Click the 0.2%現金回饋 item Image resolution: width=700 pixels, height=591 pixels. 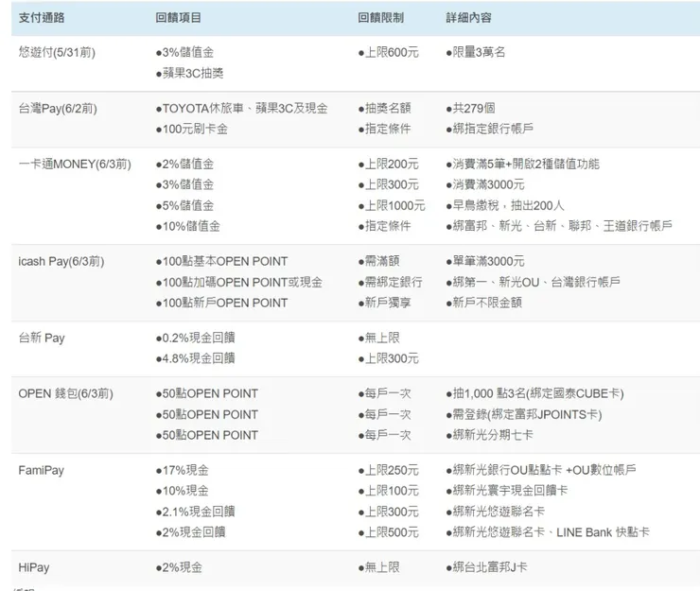(195, 339)
